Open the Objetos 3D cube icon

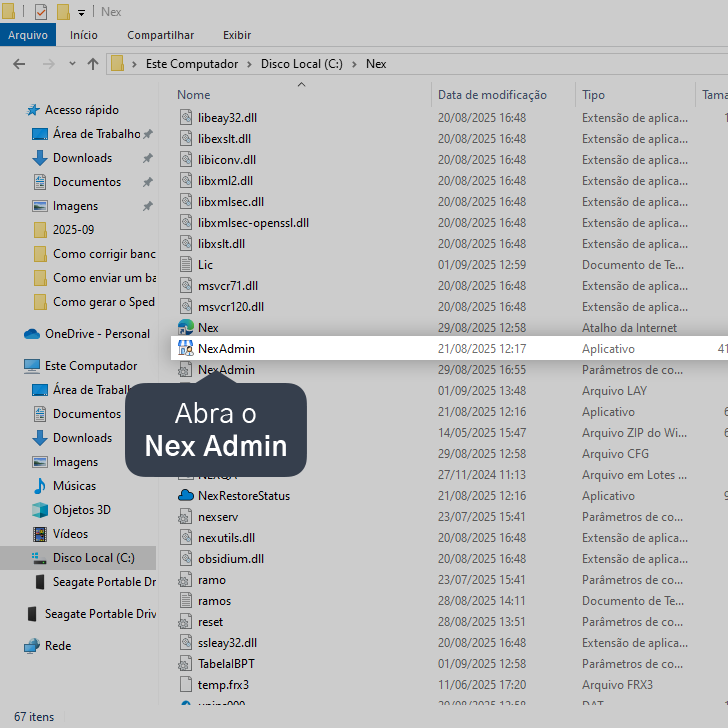point(40,510)
